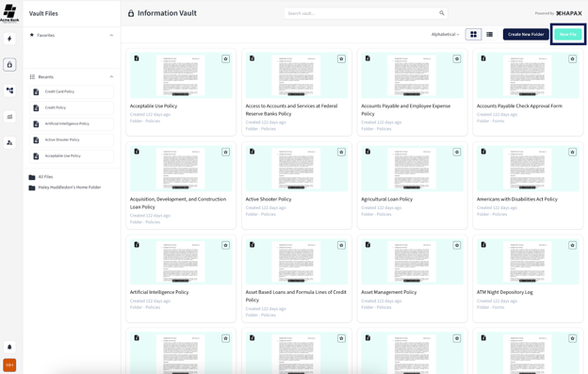Switch to grid view
The image size is (588, 374).
[x=474, y=34]
